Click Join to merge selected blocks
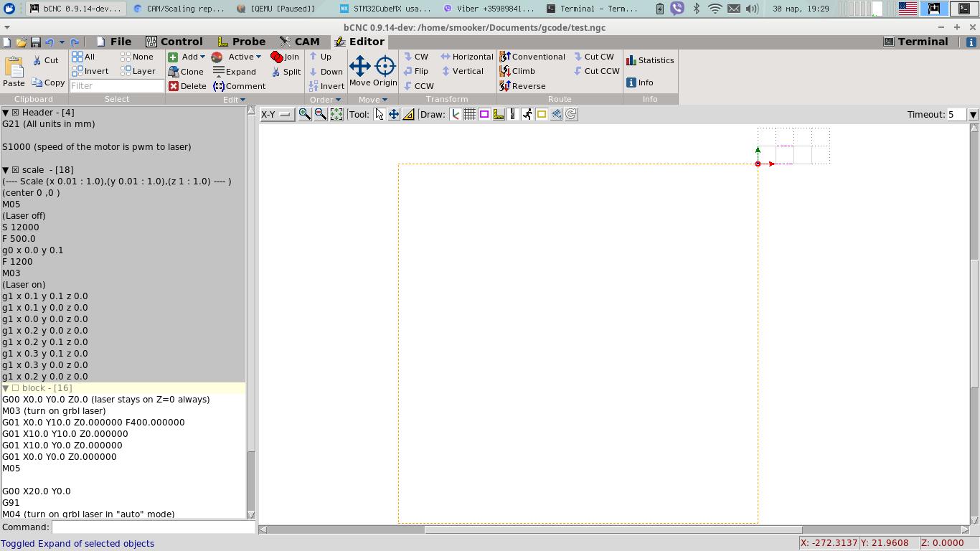980x551 pixels. pos(286,57)
